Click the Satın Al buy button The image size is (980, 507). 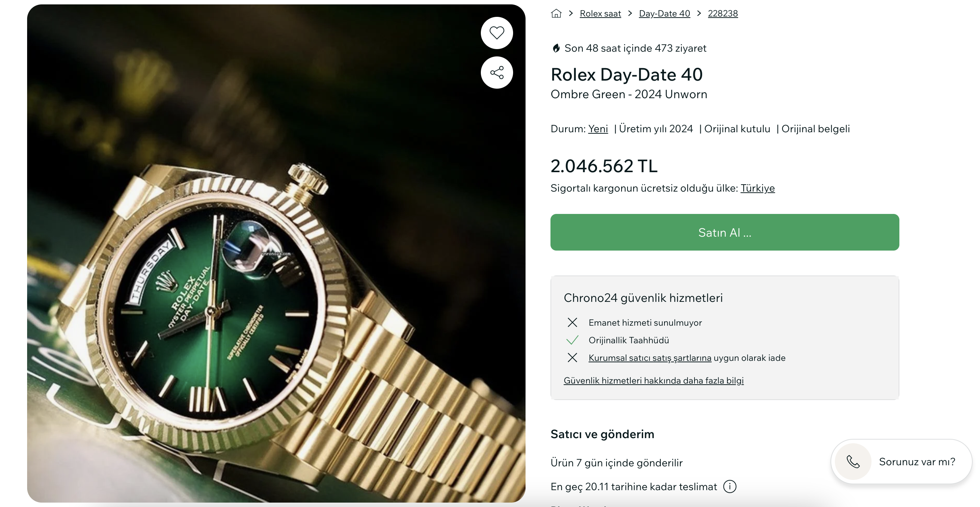(724, 232)
